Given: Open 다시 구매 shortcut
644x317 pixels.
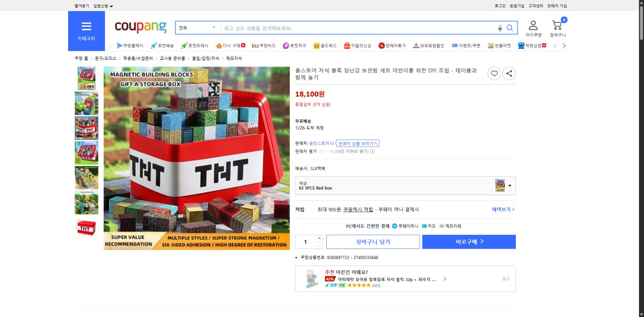Looking at the screenshot, I should click(x=231, y=46).
